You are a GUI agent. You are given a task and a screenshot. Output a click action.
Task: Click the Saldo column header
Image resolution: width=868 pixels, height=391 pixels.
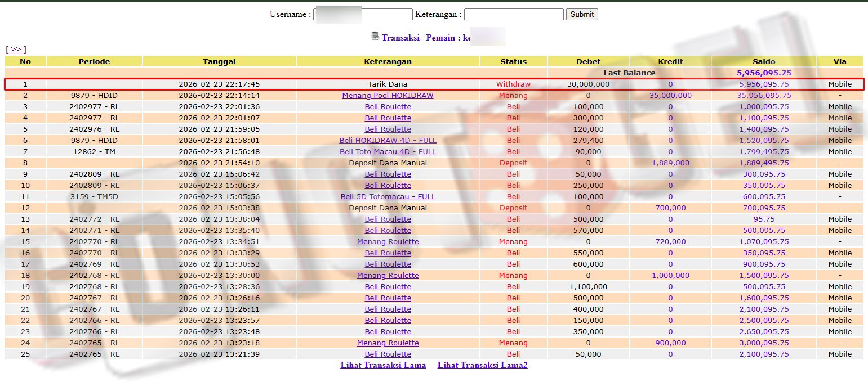click(x=764, y=61)
